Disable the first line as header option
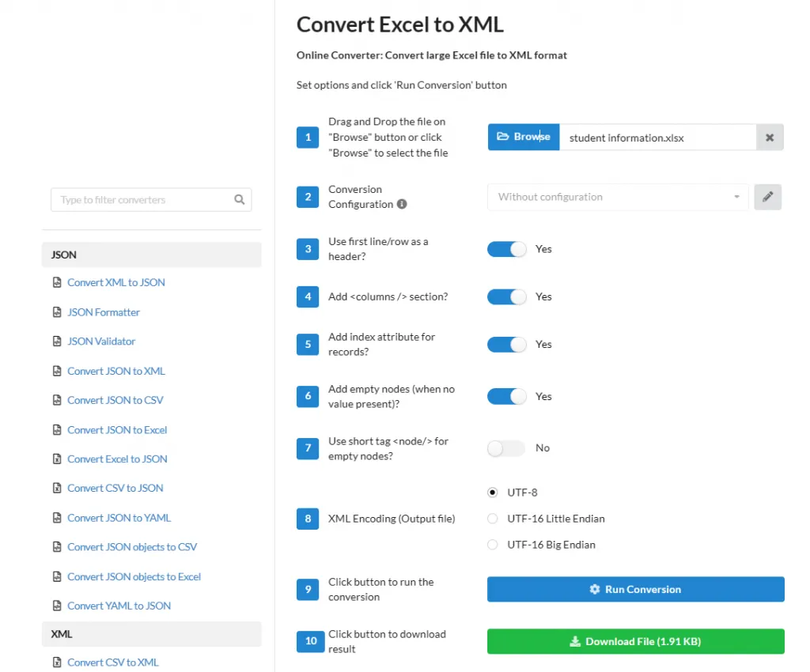 click(x=506, y=248)
